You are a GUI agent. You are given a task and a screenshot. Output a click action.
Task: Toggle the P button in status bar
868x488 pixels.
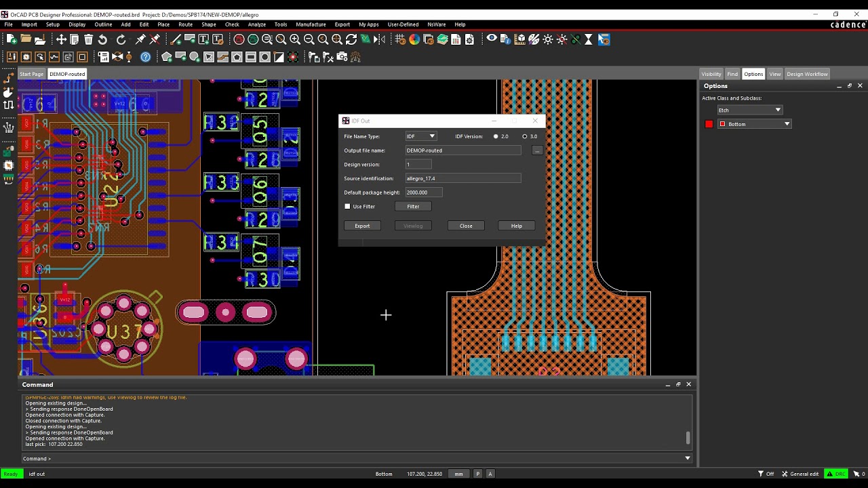click(478, 474)
